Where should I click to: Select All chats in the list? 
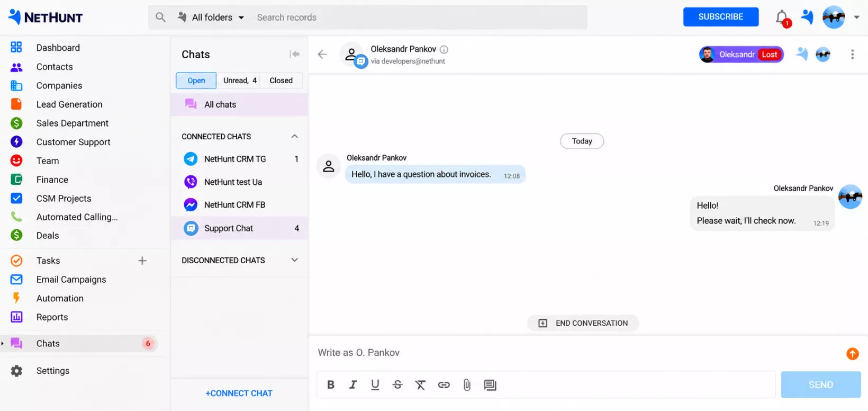click(239, 104)
